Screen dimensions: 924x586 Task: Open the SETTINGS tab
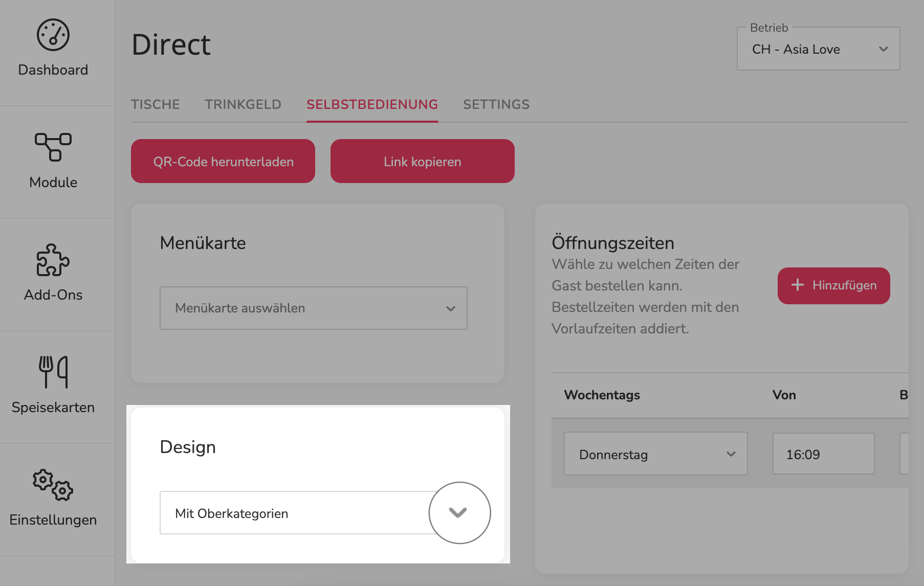click(496, 104)
